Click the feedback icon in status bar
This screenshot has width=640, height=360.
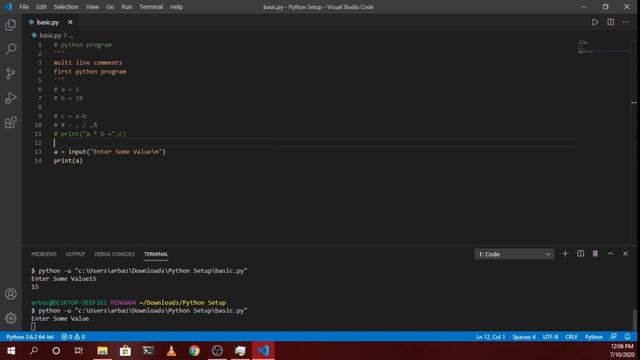pos(613,337)
